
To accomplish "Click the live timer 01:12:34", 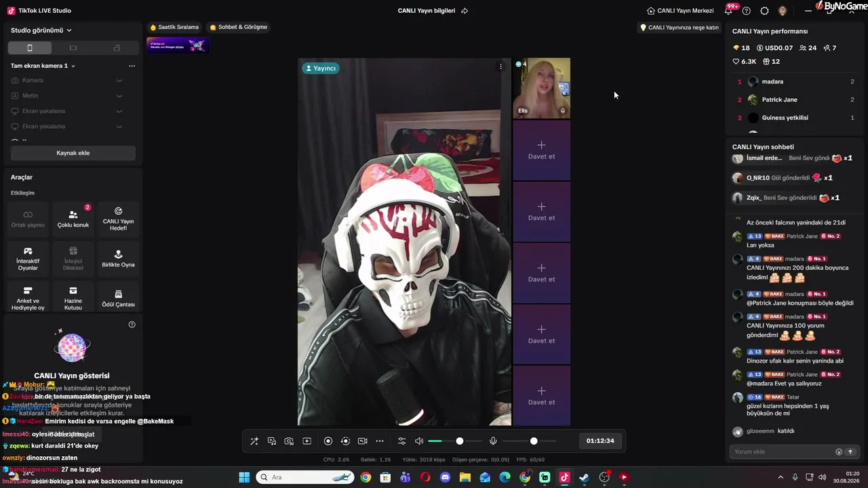I will click(600, 441).
